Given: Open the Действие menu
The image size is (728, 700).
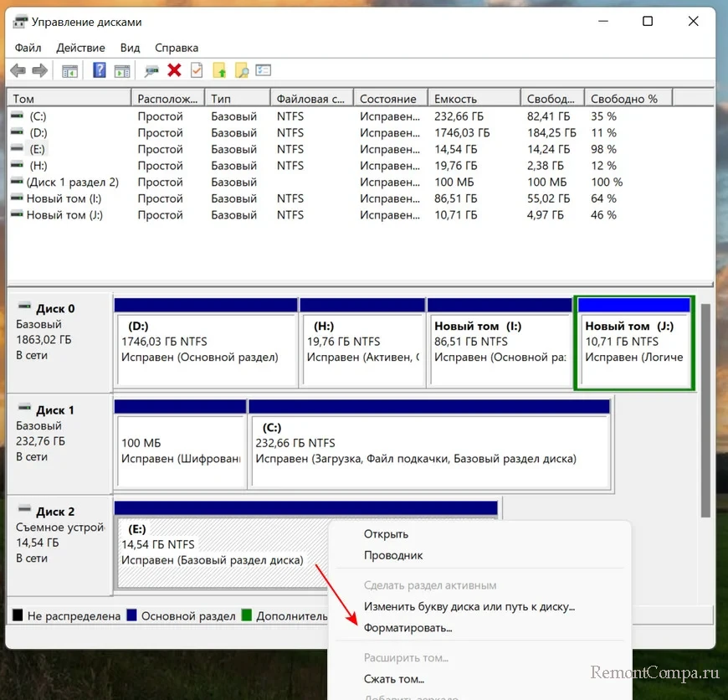Looking at the screenshot, I should point(80,48).
